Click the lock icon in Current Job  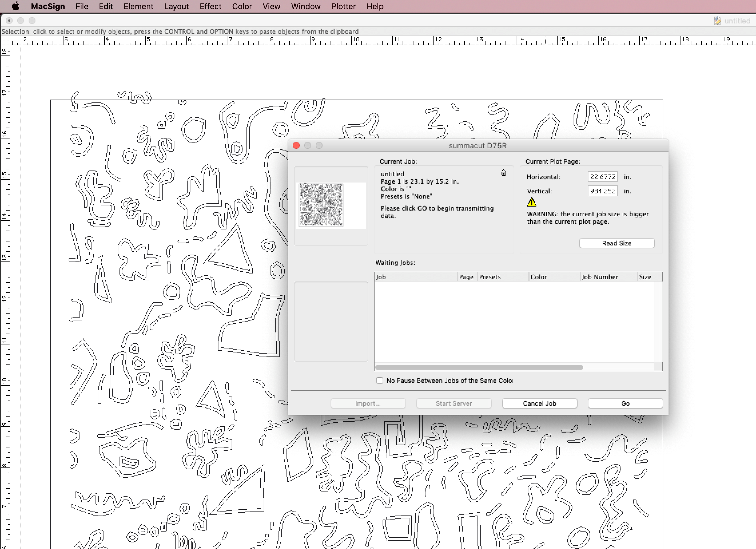(x=504, y=173)
